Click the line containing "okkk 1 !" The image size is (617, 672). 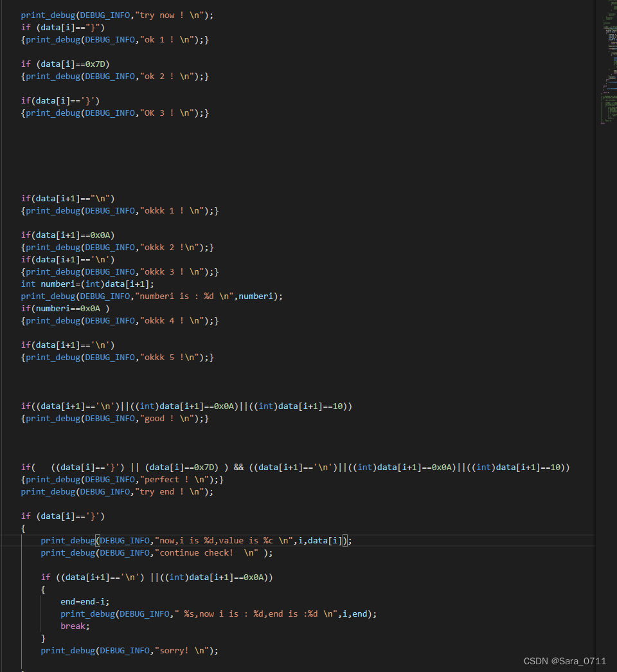click(120, 211)
